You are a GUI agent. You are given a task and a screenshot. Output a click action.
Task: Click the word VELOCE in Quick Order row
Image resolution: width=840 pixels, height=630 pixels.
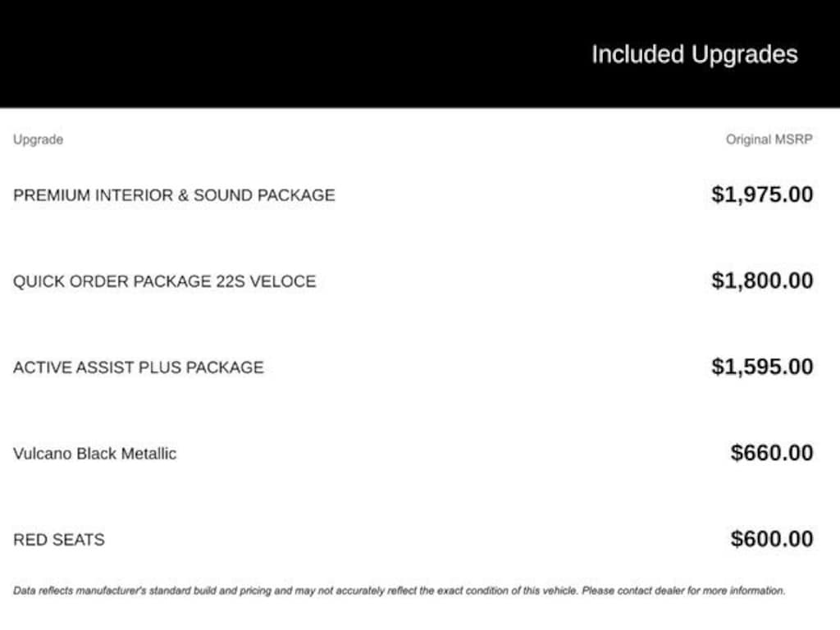[285, 281]
